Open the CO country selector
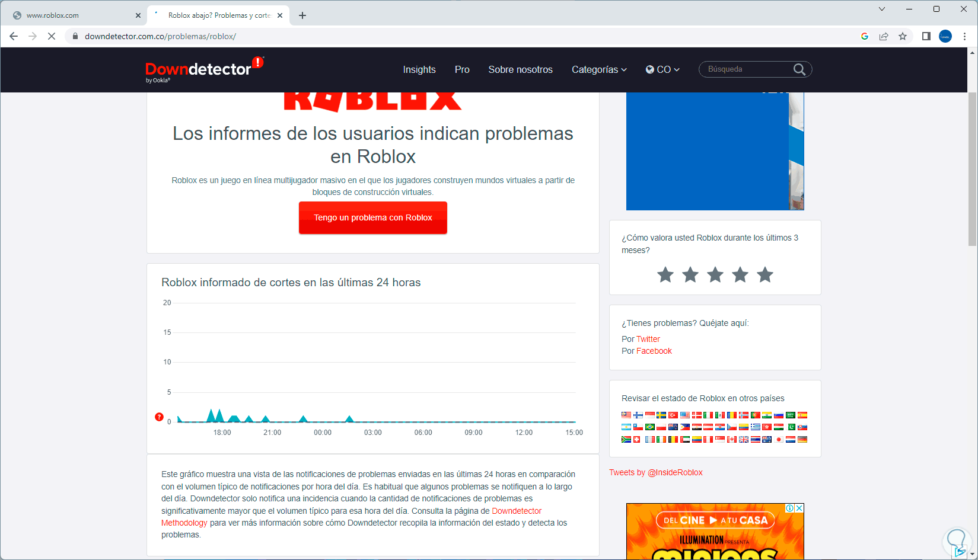Image resolution: width=978 pixels, height=560 pixels. click(x=662, y=69)
